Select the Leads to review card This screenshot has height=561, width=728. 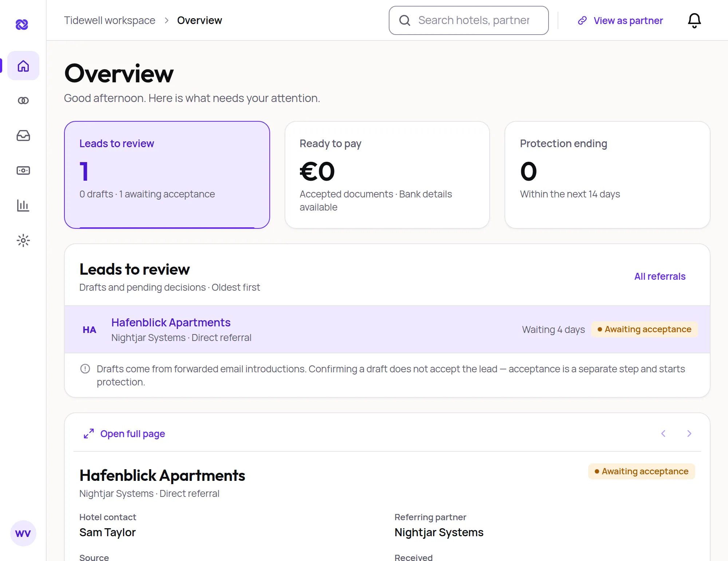pos(167,175)
